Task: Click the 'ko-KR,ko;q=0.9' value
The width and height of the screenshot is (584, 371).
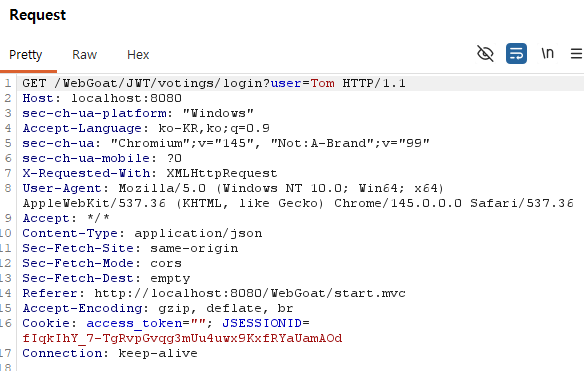Action: click(214, 129)
